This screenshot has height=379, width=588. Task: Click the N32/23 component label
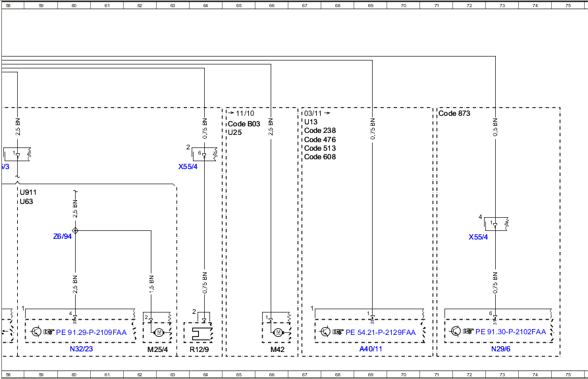[x=82, y=349]
